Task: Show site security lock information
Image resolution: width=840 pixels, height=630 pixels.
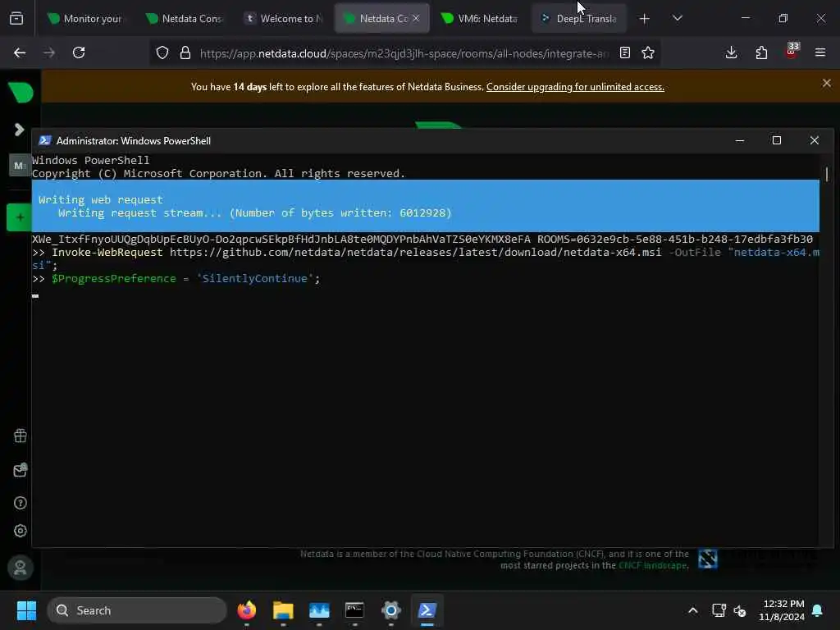Action: coord(185,52)
